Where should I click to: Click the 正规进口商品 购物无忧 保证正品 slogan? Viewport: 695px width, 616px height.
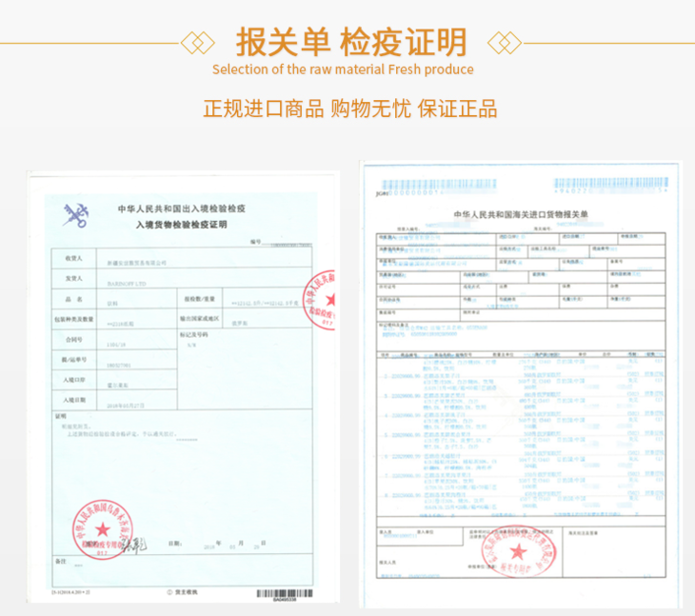(x=348, y=108)
